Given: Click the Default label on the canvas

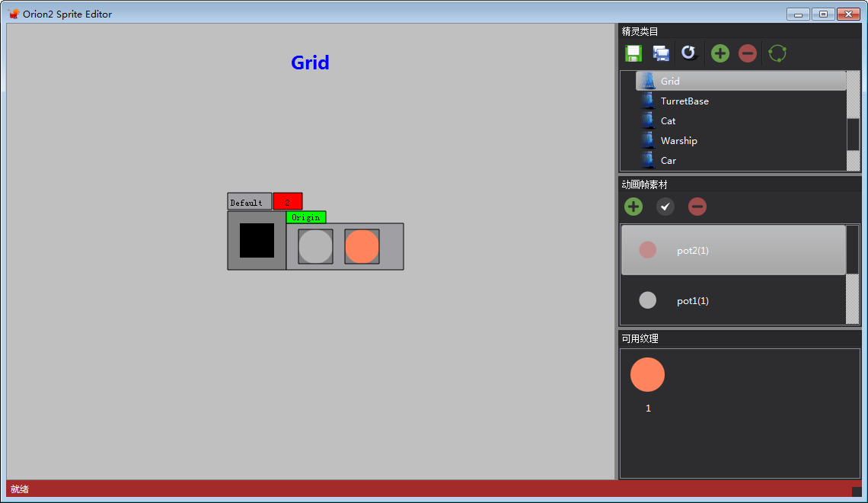Looking at the screenshot, I should tap(248, 202).
